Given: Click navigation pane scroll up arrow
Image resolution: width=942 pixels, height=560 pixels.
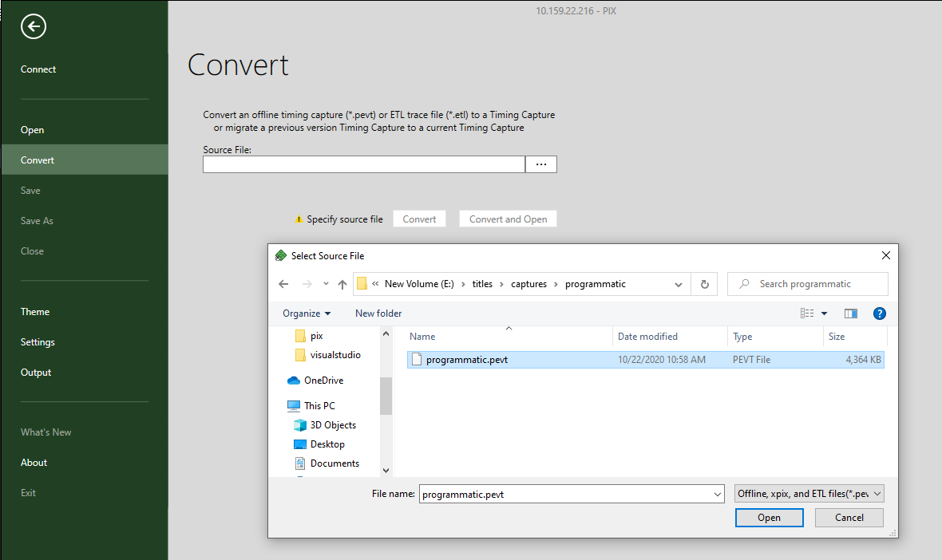Looking at the screenshot, I should (386, 333).
